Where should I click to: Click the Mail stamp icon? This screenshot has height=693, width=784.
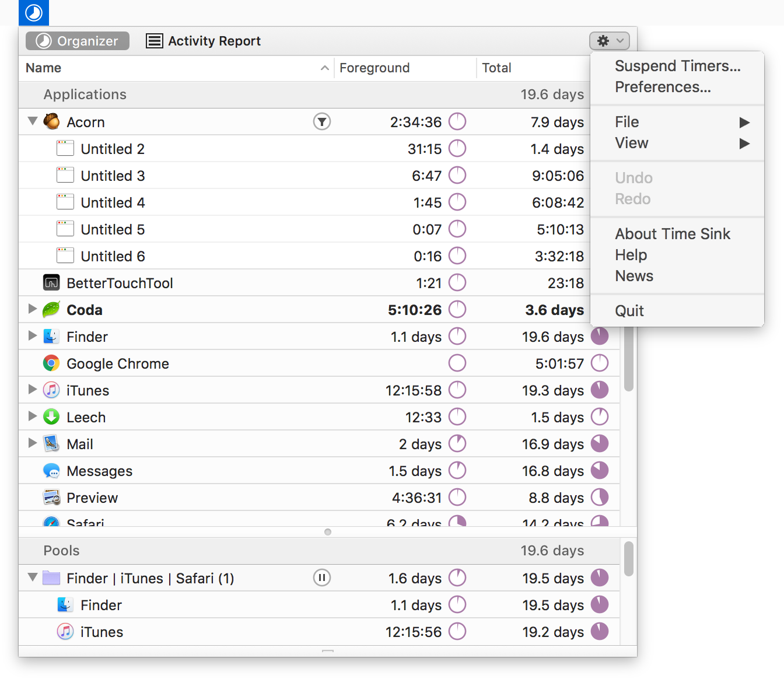51,443
